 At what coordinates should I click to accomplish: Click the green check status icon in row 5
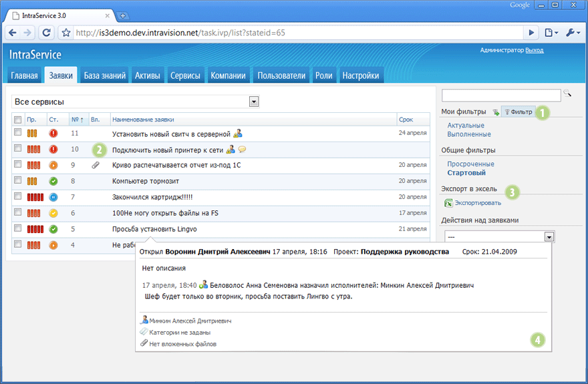(53, 229)
